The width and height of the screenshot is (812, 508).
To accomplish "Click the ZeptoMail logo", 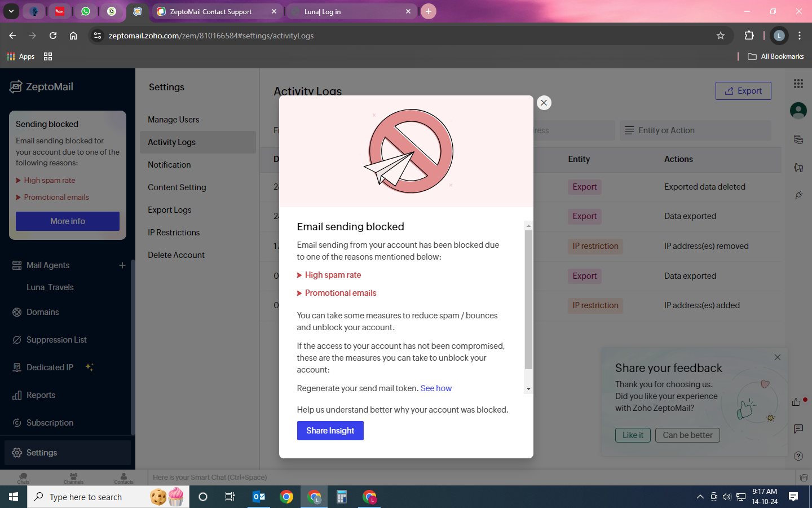I will point(42,87).
